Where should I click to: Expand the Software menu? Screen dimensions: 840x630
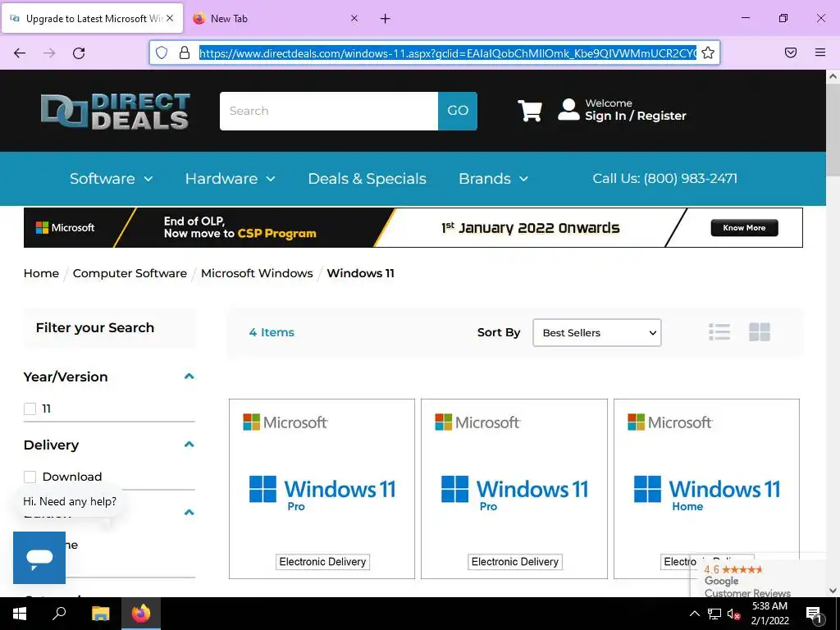coord(112,178)
